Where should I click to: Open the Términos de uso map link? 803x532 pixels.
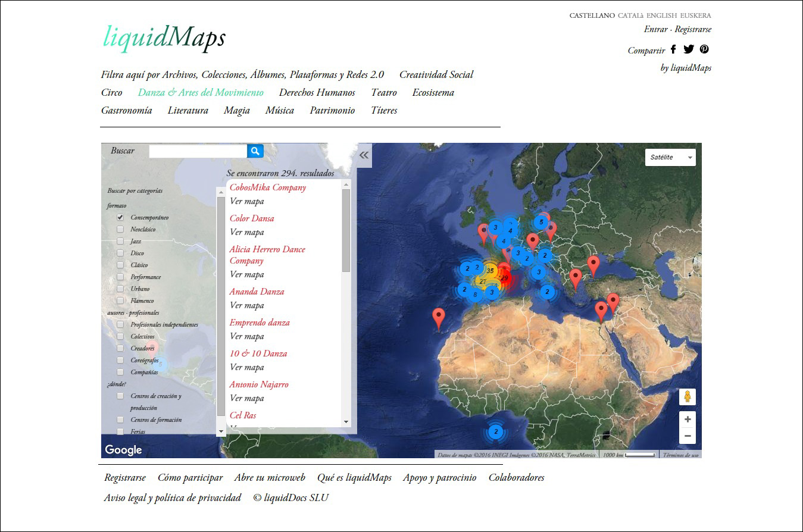click(680, 455)
